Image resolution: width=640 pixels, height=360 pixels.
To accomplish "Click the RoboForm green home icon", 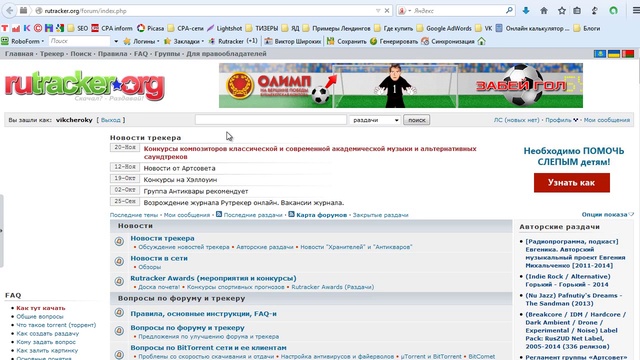I will 482,41.
